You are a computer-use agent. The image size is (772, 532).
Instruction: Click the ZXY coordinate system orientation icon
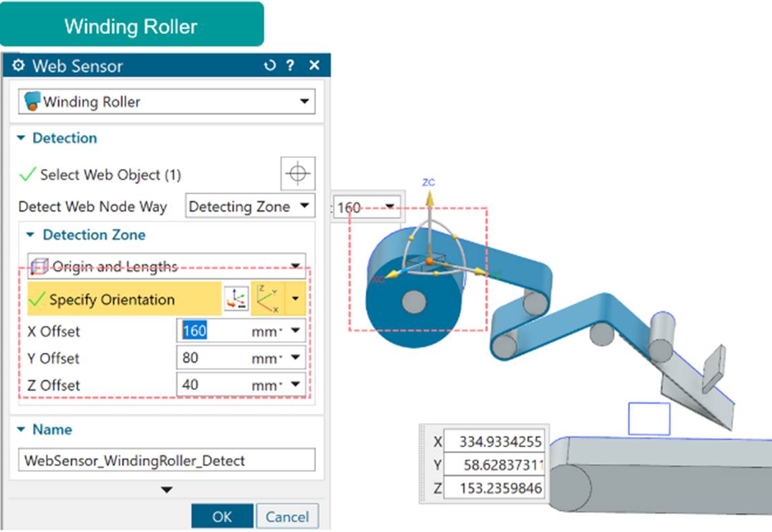click(267, 299)
